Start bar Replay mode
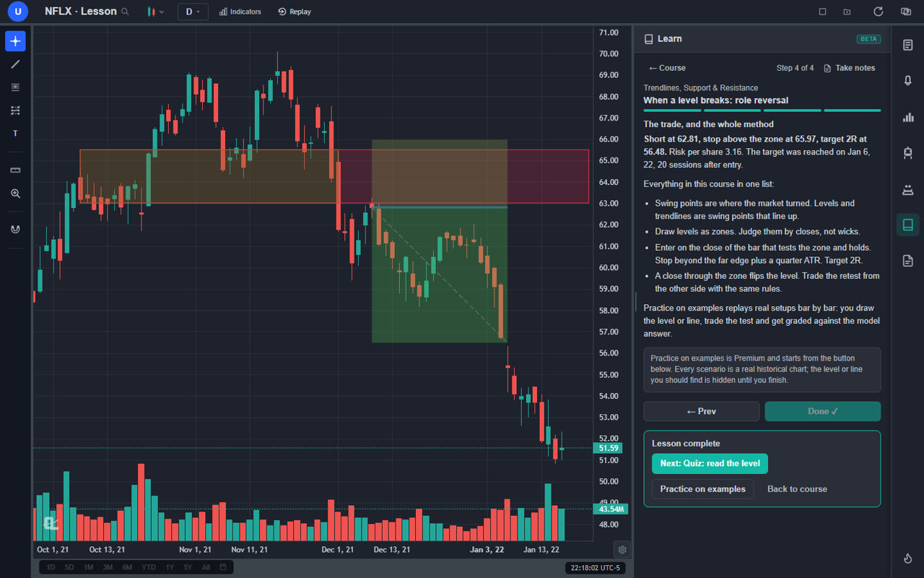 click(295, 12)
